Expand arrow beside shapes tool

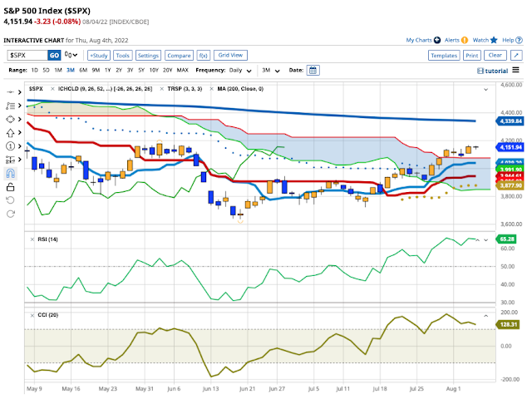click(x=20, y=119)
